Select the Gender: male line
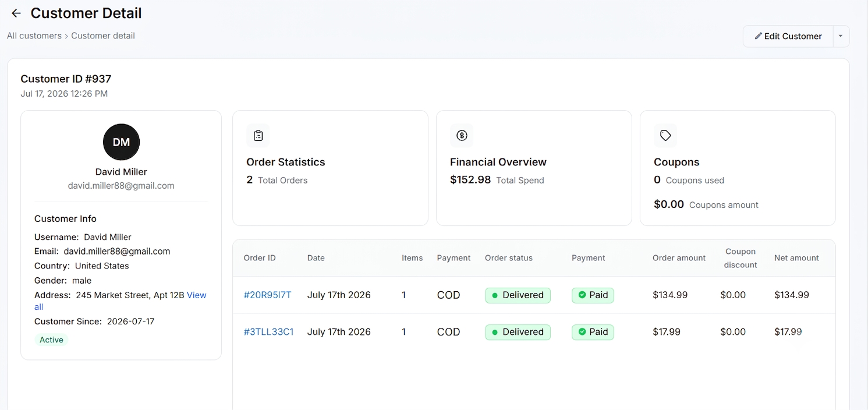 tap(63, 280)
